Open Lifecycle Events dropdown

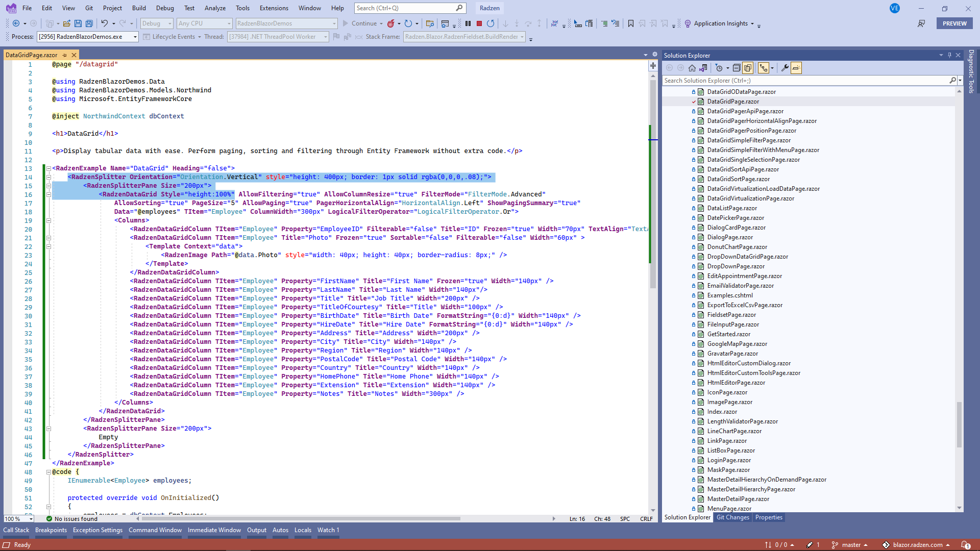click(x=173, y=37)
